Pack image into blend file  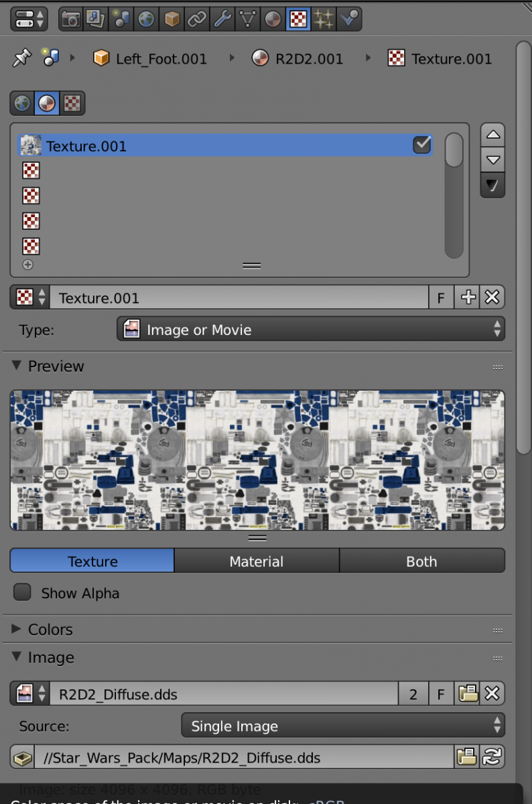tap(22, 757)
